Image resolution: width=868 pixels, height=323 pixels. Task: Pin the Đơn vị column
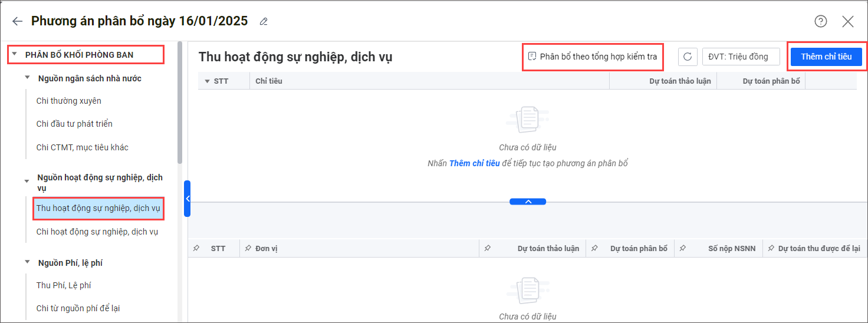(x=248, y=249)
